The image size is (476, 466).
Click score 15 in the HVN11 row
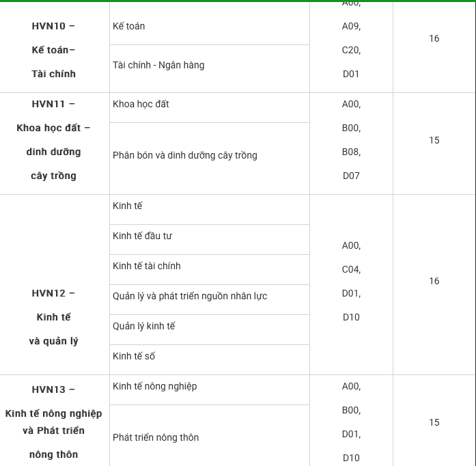[434, 141]
